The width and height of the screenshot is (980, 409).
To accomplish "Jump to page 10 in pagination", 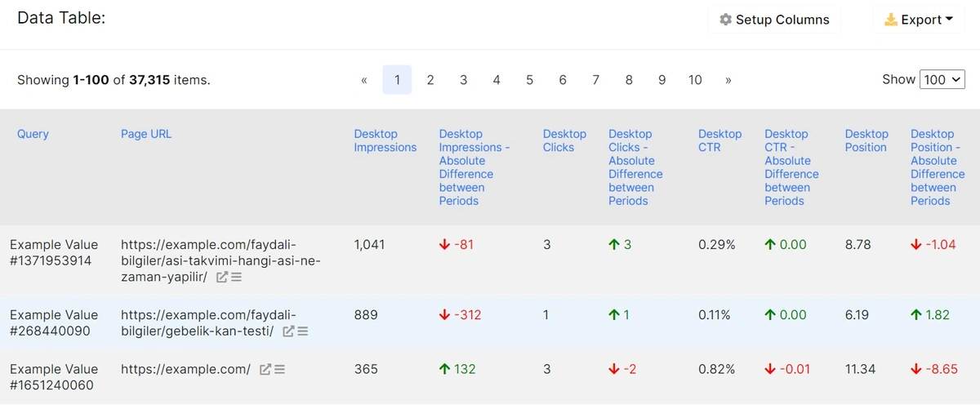I will pos(695,80).
